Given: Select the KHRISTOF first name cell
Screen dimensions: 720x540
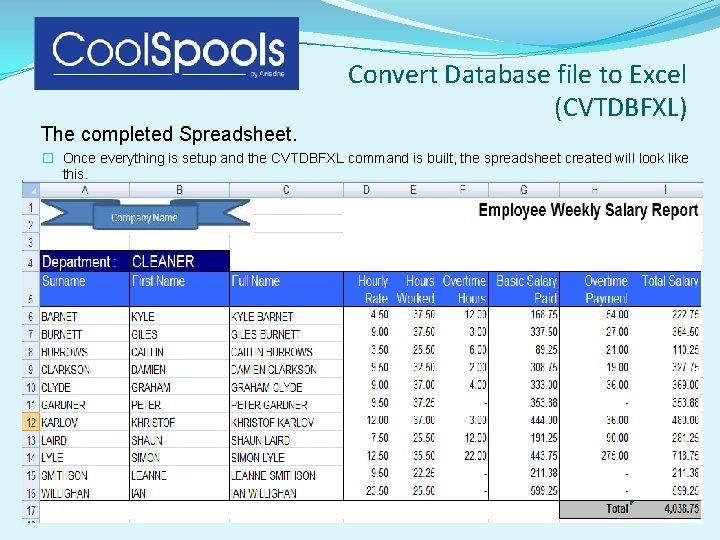Looking at the screenshot, I should pos(180,422).
